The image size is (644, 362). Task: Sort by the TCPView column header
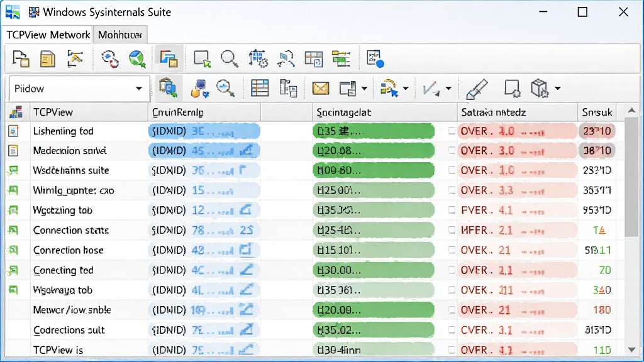point(89,112)
